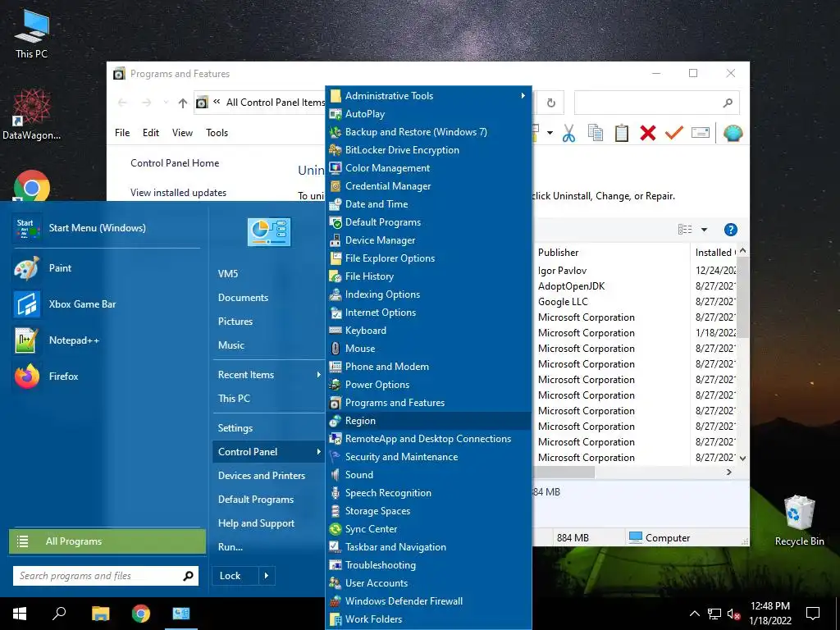This screenshot has width=840, height=630.
Task: Click the Paste clipboard toolbar icon
Action: pos(622,133)
